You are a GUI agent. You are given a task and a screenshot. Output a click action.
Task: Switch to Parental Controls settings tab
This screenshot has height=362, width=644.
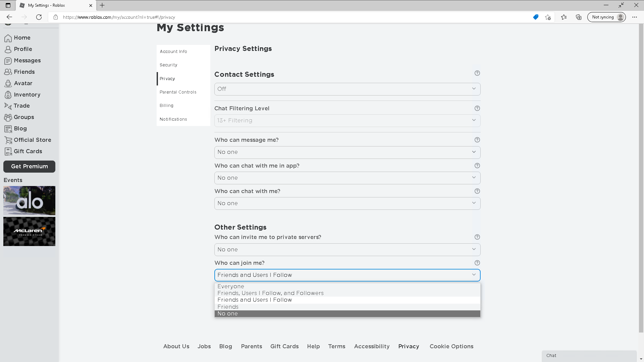pyautogui.click(x=183, y=92)
